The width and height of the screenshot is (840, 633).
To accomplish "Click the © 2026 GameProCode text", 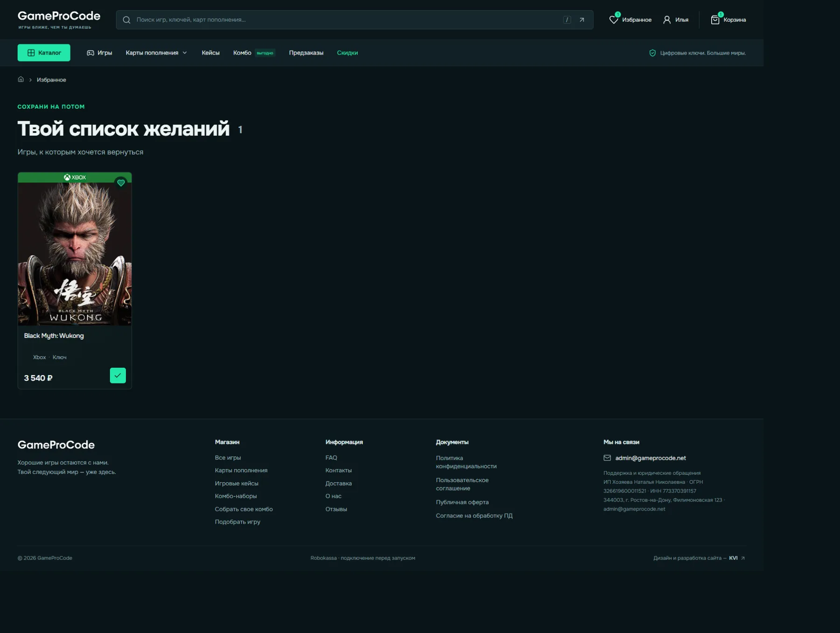I will (45, 558).
